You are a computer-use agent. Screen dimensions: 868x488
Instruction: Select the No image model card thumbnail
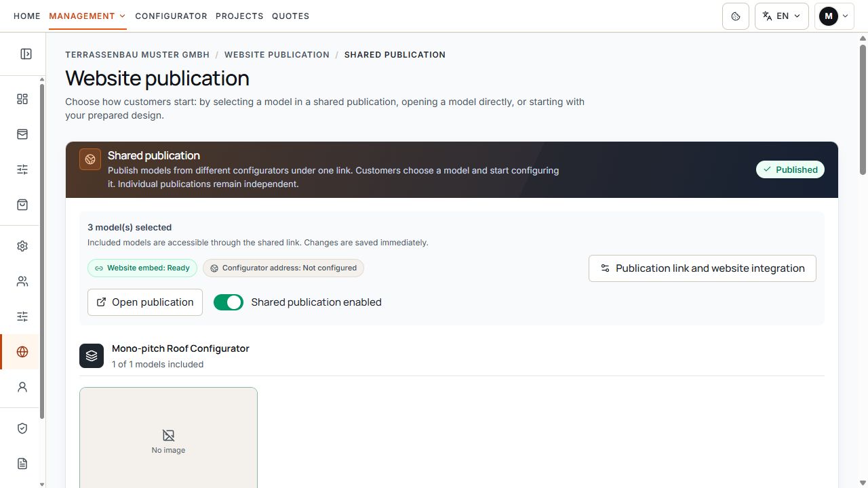click(168, 438)
